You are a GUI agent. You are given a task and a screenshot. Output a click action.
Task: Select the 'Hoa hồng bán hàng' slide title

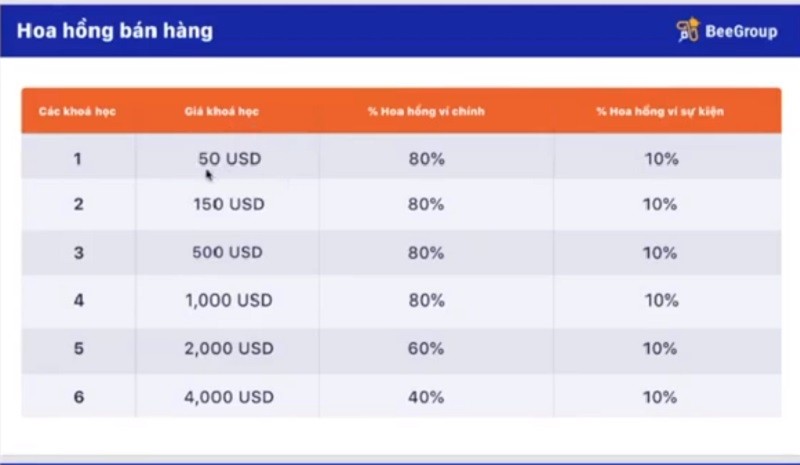[115, 31]
